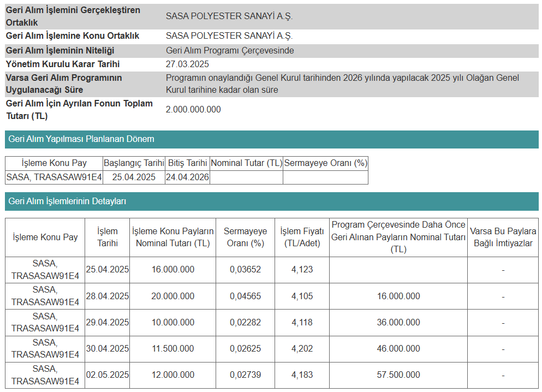Click the İşlem Fiyatı (TL/Adet) header
542x392 pixels.
(x=302, y=236)
